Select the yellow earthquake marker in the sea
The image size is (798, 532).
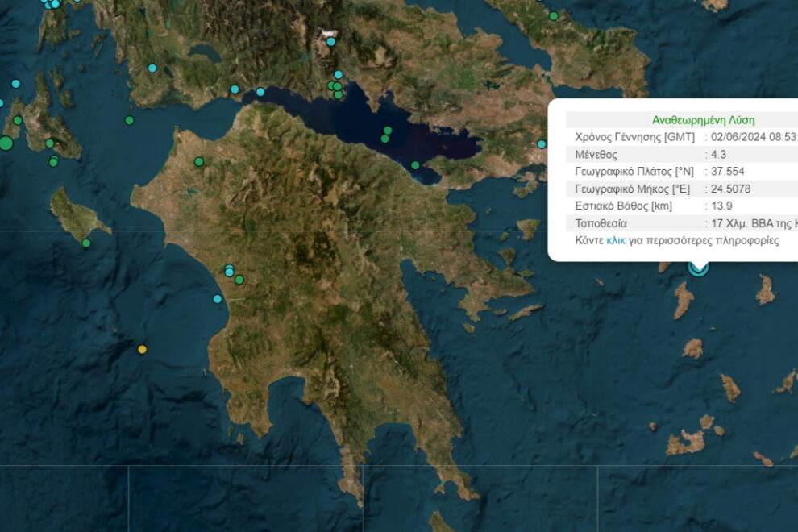pos(142,349)
